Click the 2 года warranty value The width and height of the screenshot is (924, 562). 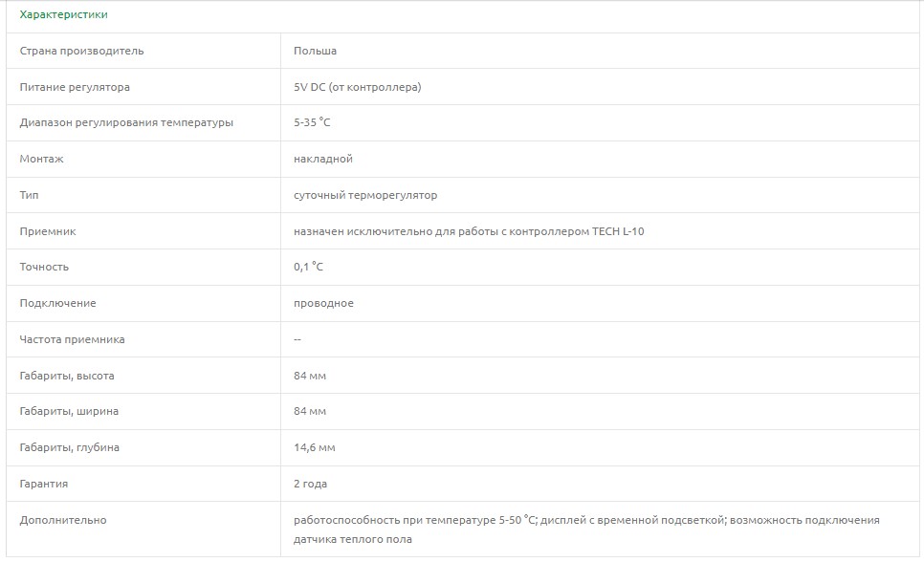coord(310,484)
